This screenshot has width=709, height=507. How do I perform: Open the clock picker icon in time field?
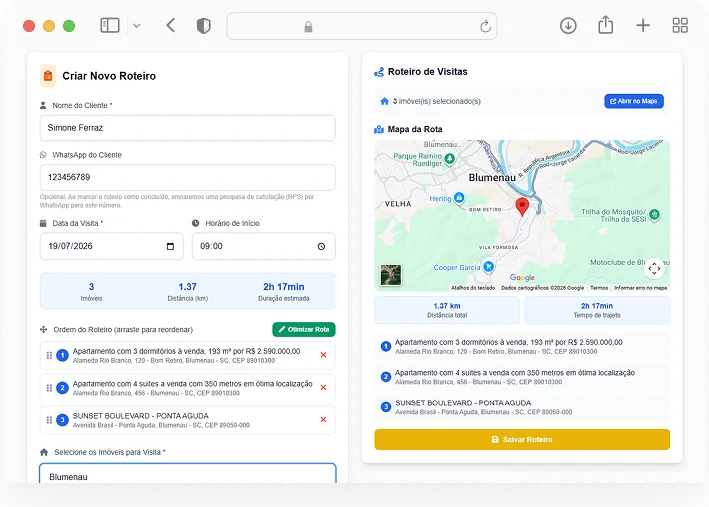point(321,246)
